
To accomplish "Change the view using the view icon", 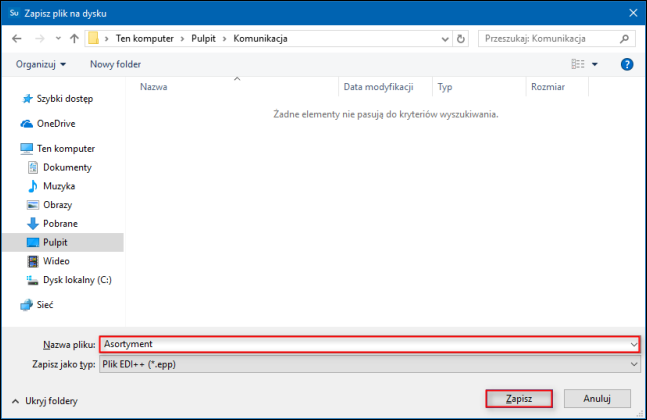I will point(578,64).
